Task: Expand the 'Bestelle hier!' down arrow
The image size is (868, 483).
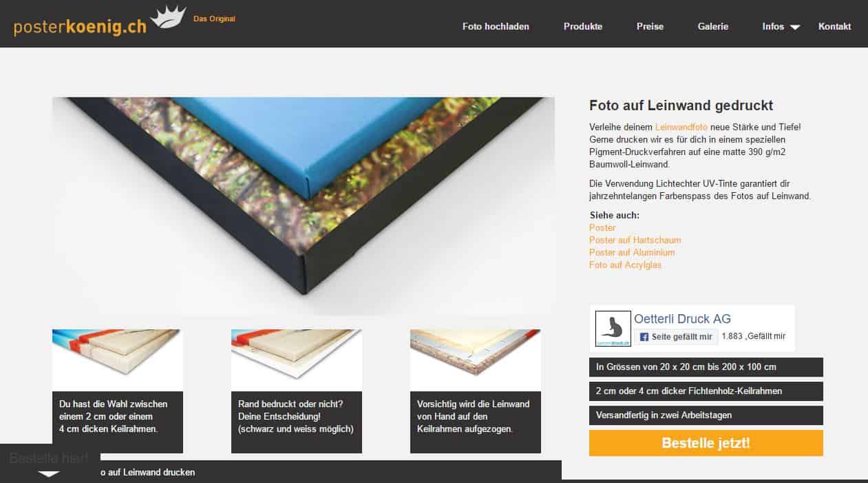Action: coord(49,473)
